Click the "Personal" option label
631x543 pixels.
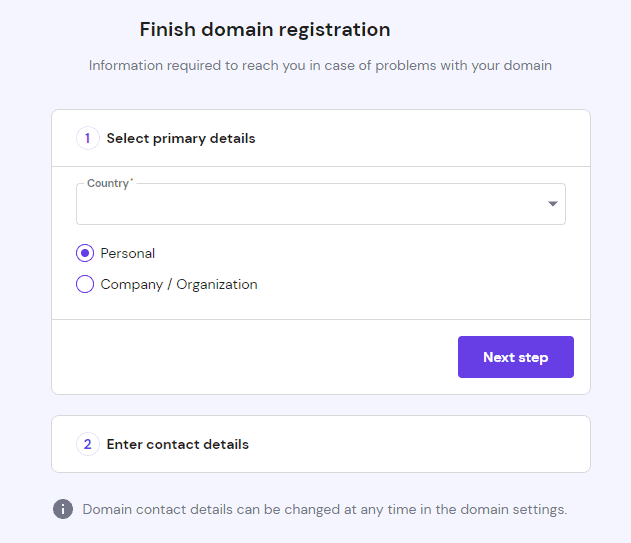(128, 253)
